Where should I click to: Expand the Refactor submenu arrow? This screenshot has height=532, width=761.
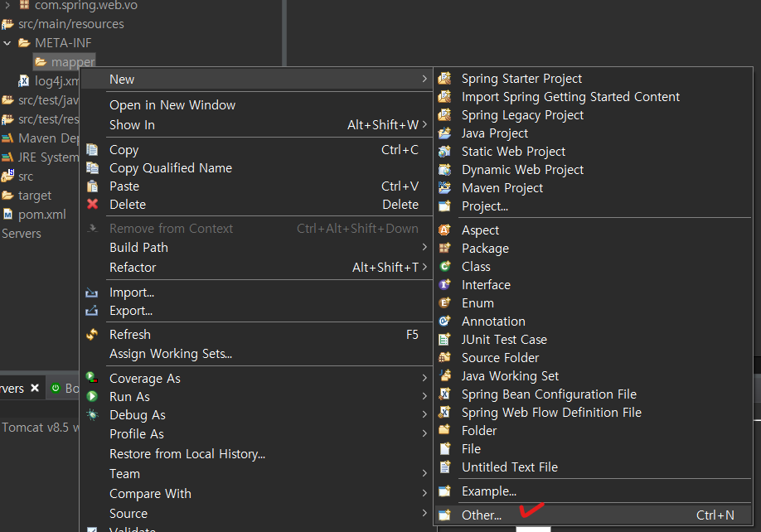click(424, 267)
